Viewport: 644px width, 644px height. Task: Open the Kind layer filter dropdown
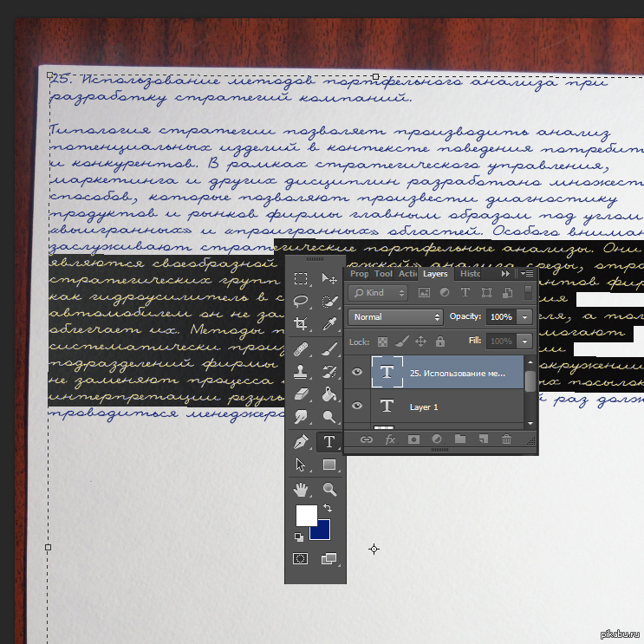[x=380, y=293]
